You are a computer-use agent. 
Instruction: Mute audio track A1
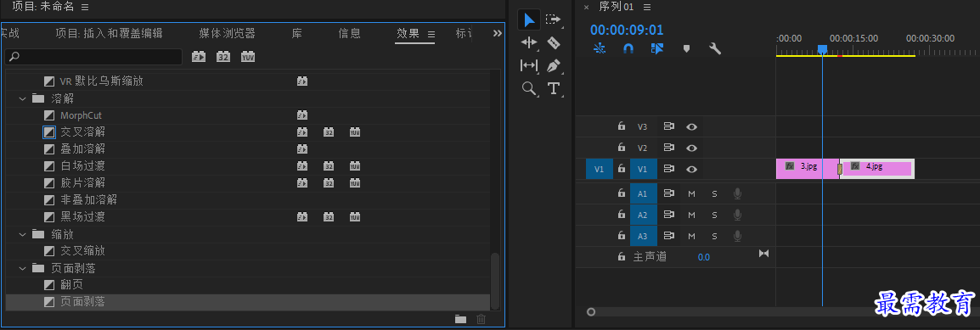[692, 194]
